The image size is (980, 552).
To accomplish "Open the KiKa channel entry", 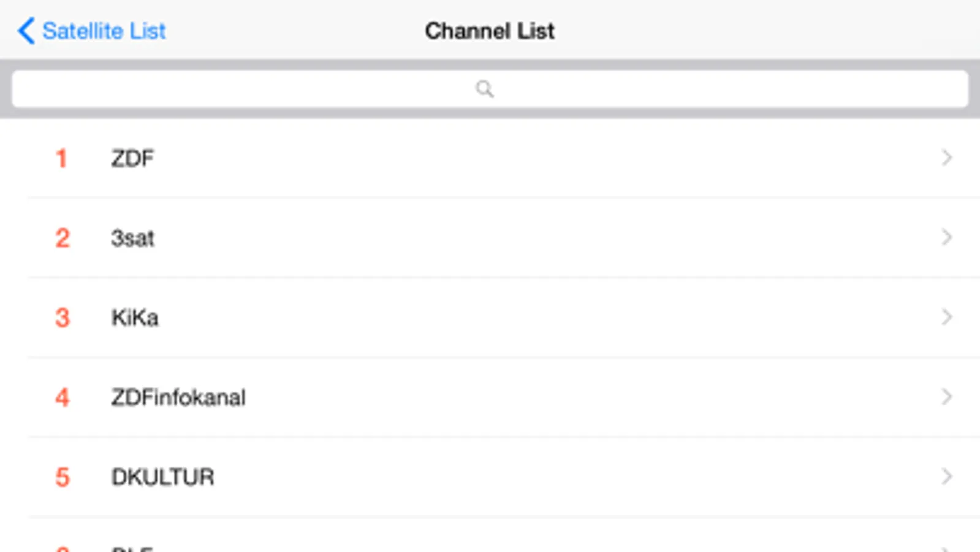I will (x=135, y=318).
